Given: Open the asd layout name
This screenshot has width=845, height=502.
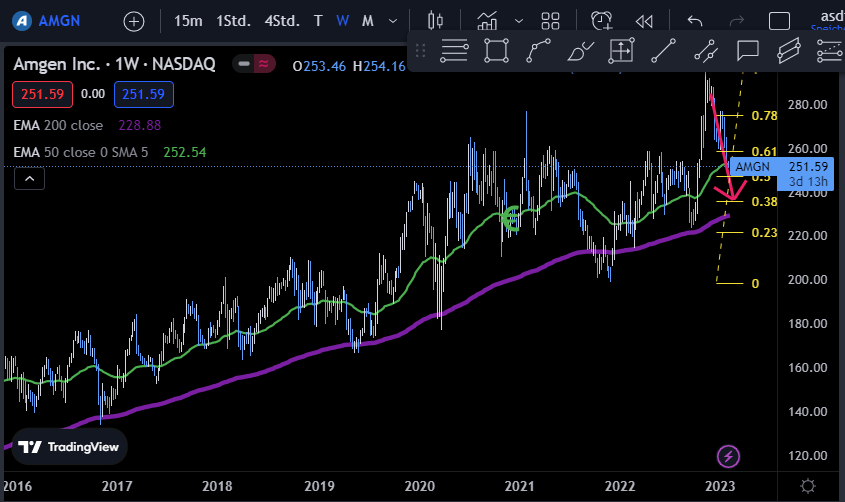Looking at the screenshot, I should click(x=832, y=16).
